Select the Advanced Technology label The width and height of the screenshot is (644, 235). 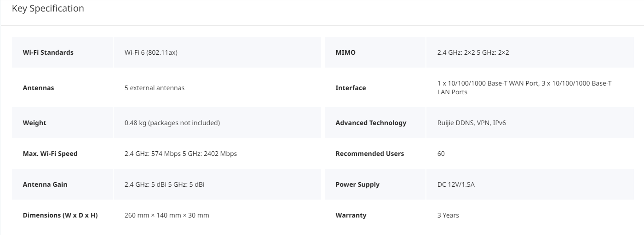(371, 123)
